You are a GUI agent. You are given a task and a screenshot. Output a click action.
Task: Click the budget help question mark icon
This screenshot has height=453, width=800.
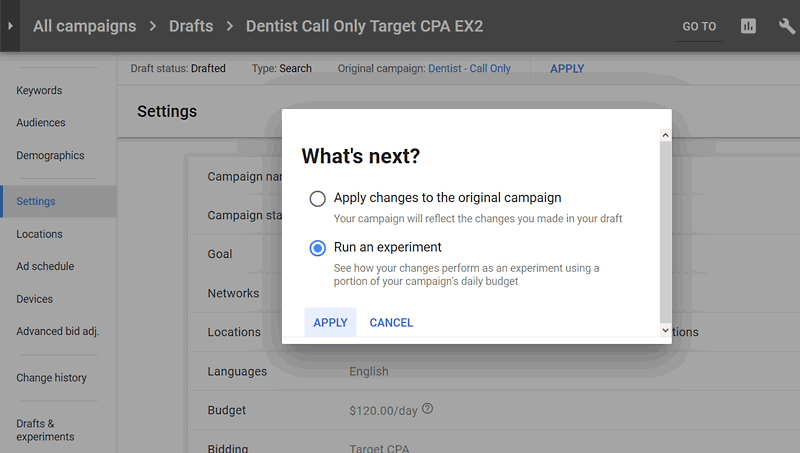[428, 409]
